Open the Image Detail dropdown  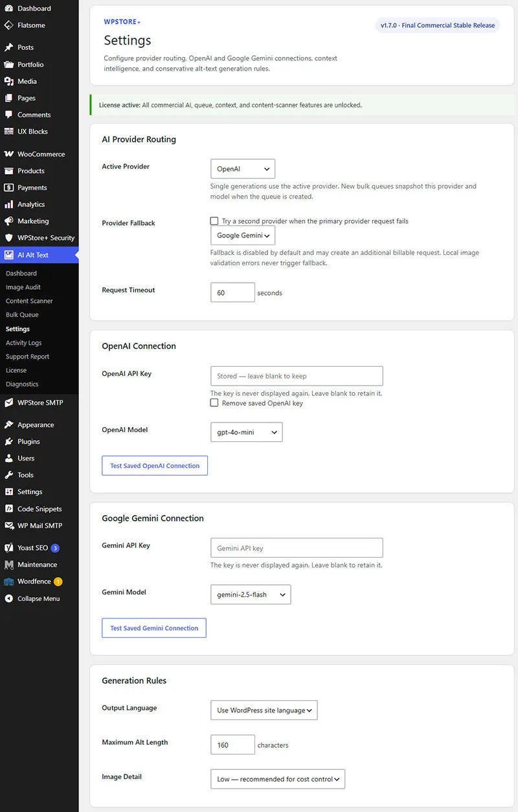coord(278,779)
